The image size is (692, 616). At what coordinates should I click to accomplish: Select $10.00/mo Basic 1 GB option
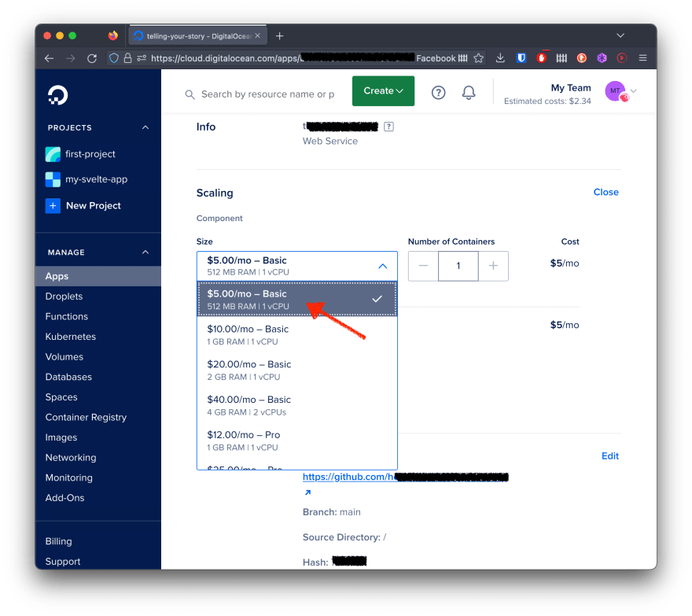click(297, 334)
